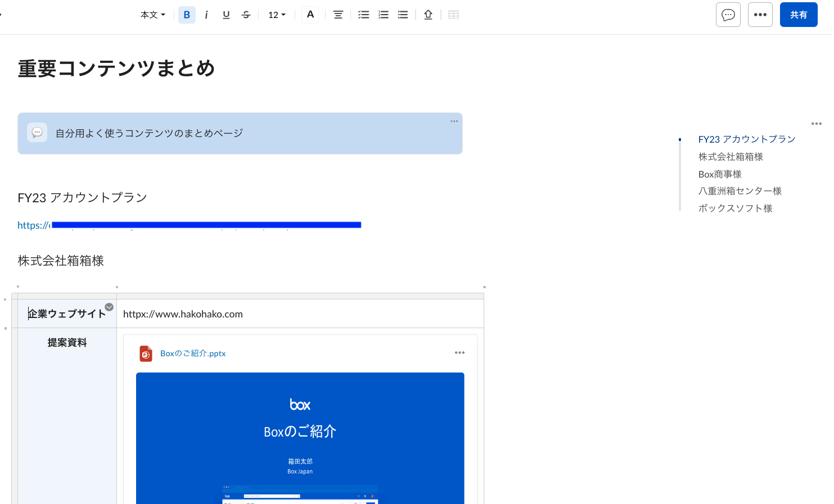This screenshot has width=834, height=504.
Task: Open the document more options menu
Action: tap(760, 15)
